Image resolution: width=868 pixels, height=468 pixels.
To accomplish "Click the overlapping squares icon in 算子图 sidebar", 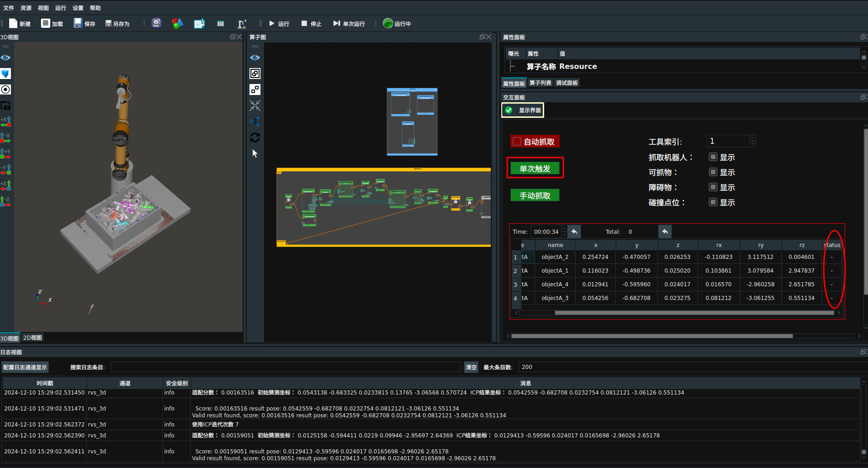I will pyautogui.click(x=255, y=74).
